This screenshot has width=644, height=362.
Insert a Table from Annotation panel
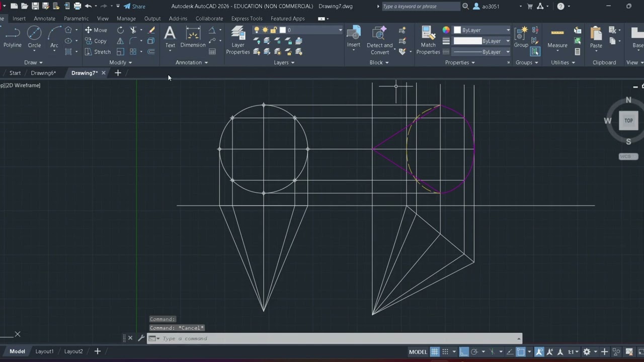212,52
